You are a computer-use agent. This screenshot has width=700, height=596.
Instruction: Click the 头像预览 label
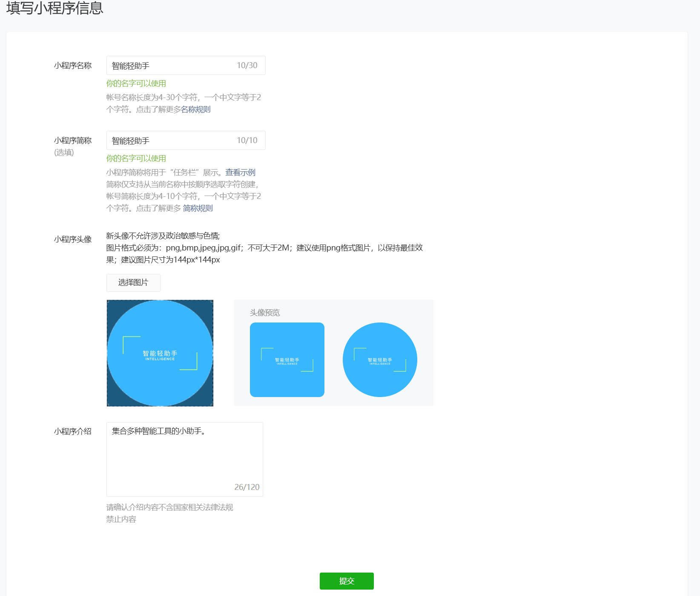pos(265,313)
